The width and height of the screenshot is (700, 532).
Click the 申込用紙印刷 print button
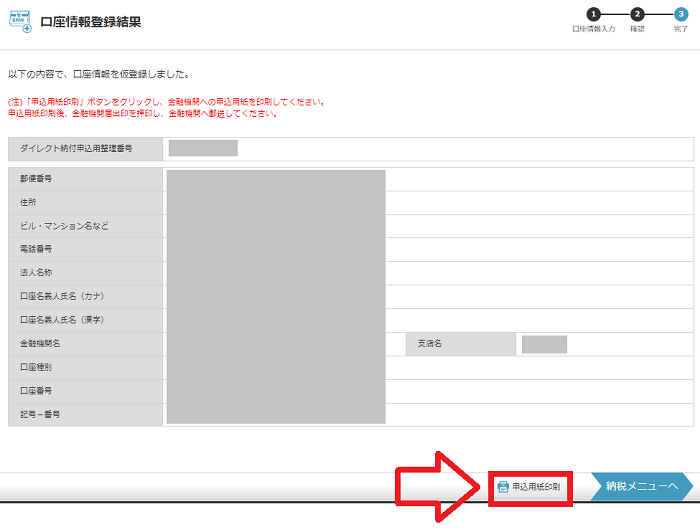tap(529, 487)
